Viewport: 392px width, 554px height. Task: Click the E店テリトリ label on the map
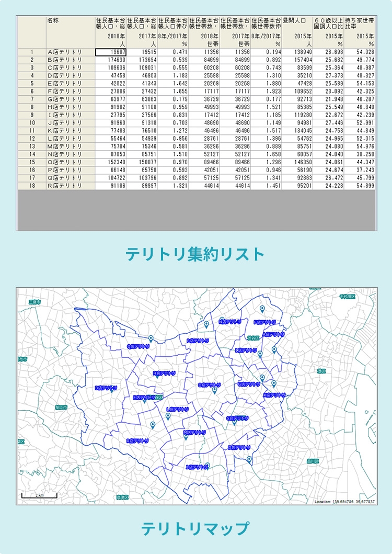[144, 397]
